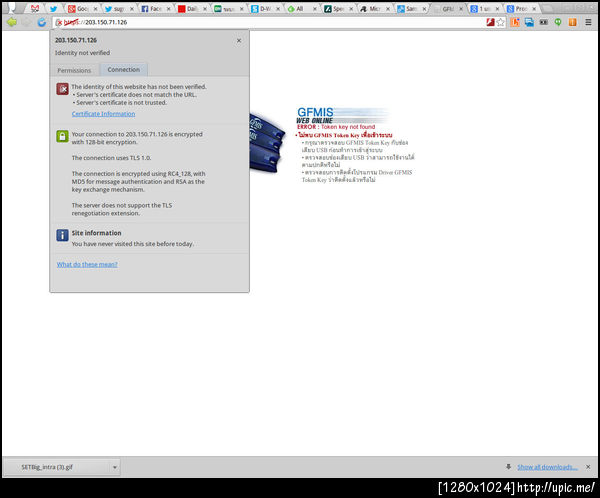Select the Connection tab in popup

124,70
